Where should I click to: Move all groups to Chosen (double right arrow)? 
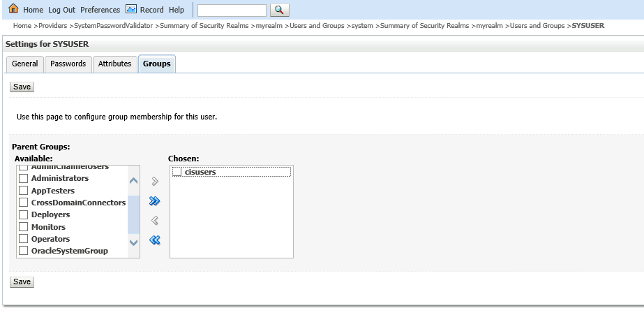point(154,201)
